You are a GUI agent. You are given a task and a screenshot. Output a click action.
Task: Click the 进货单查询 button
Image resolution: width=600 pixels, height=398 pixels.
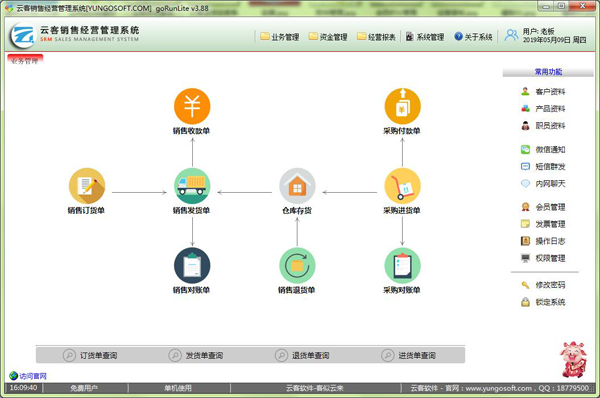coord(409,356)
